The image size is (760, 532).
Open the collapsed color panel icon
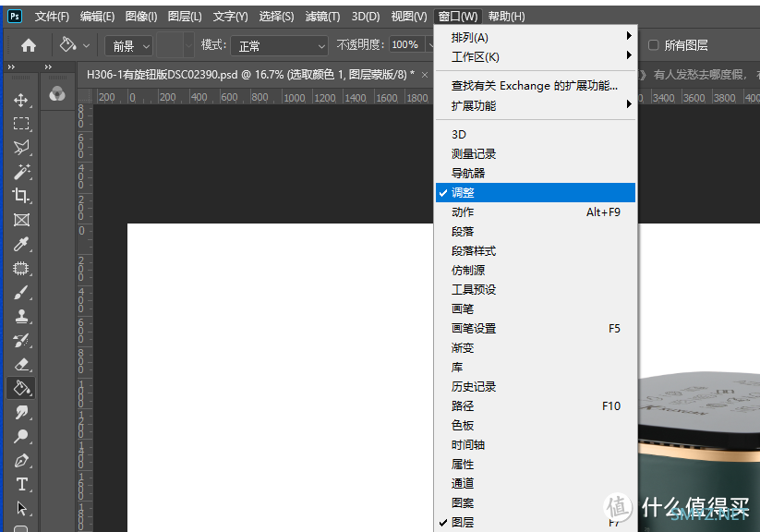coord(56,93)
